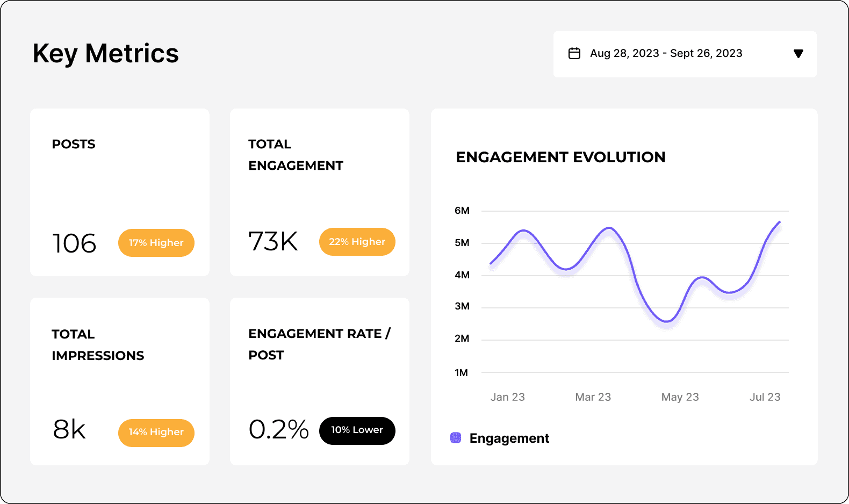This screenshot has height=504, width=849.
Task: Click the Jul 23 axis label
Action: pos(765,397)
